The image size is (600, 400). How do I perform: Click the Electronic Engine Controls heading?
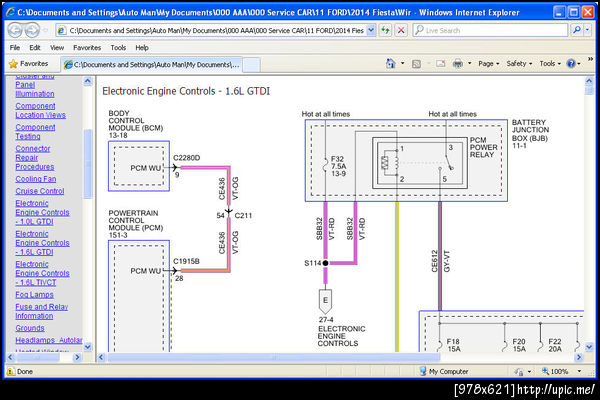tap(186, 91)
